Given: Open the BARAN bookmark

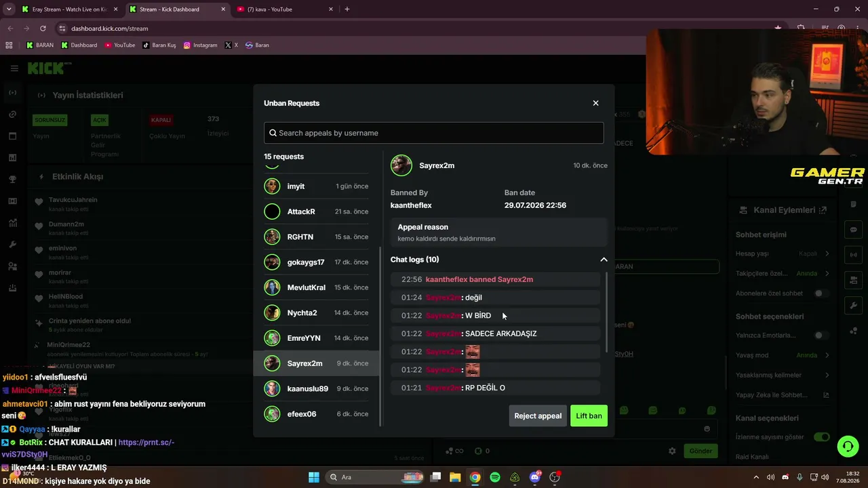Looking at the screenshot, I should tap(39, 45).
